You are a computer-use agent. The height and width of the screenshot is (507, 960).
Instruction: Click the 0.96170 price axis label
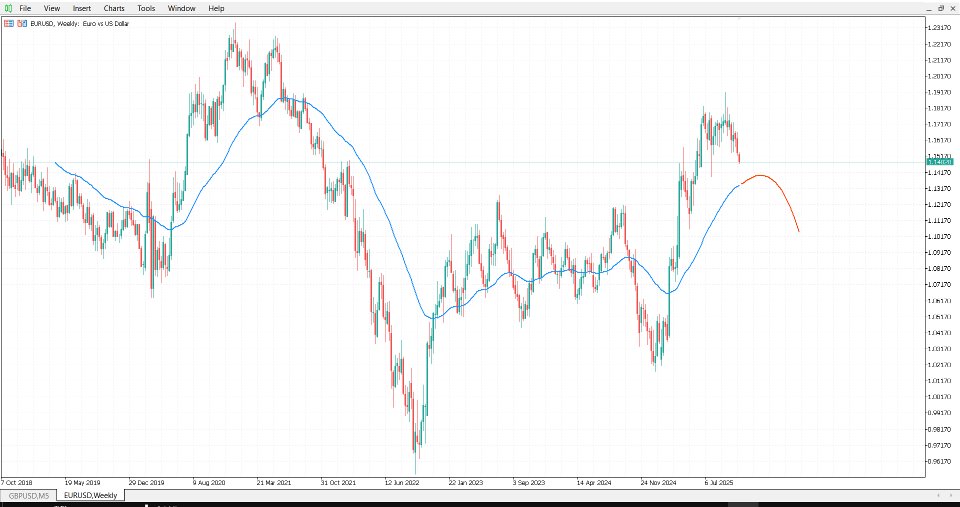(939, 461)
